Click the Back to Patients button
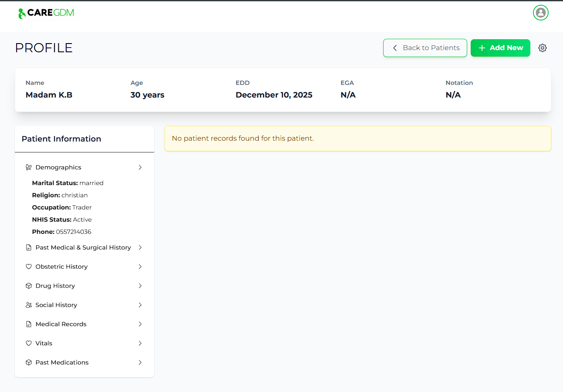The width and height of the screenshot is (563, 392). 425,48
